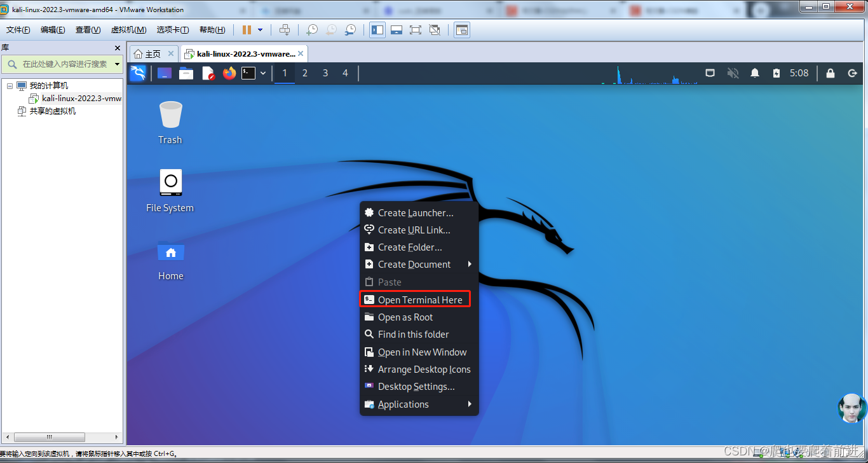
Task: Open the 查看(V) menu
Action: point(88,30)
